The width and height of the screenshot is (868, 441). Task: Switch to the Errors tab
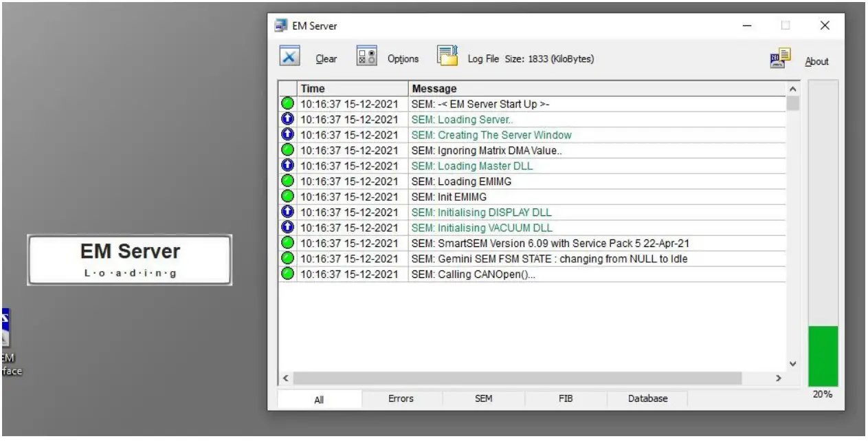click(401, 398)
